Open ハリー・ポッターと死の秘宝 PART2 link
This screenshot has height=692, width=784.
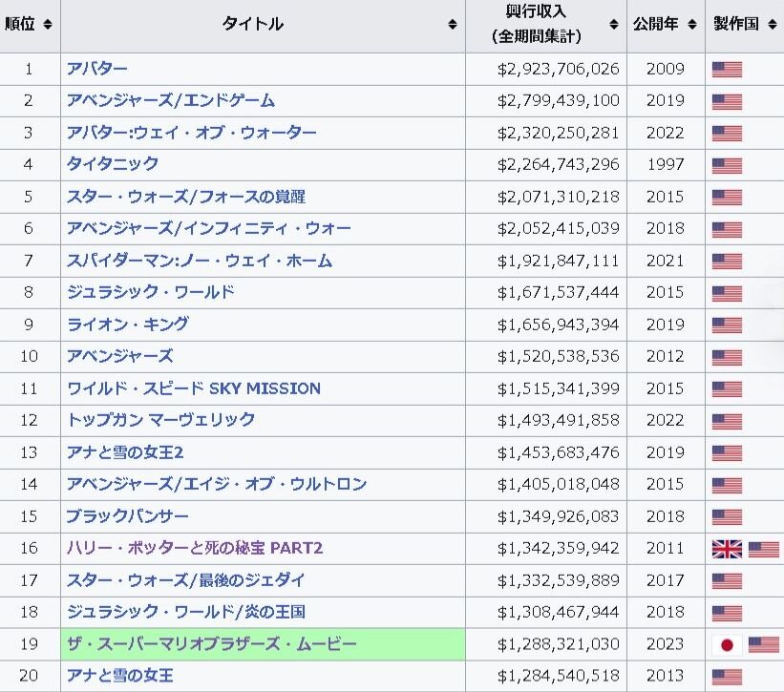[195, 548]
